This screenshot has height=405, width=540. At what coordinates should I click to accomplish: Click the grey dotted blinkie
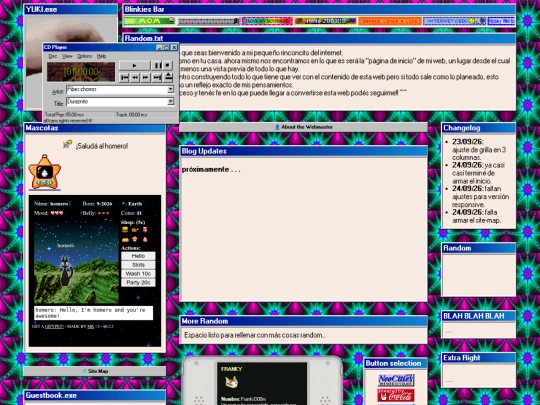(208, 21)
